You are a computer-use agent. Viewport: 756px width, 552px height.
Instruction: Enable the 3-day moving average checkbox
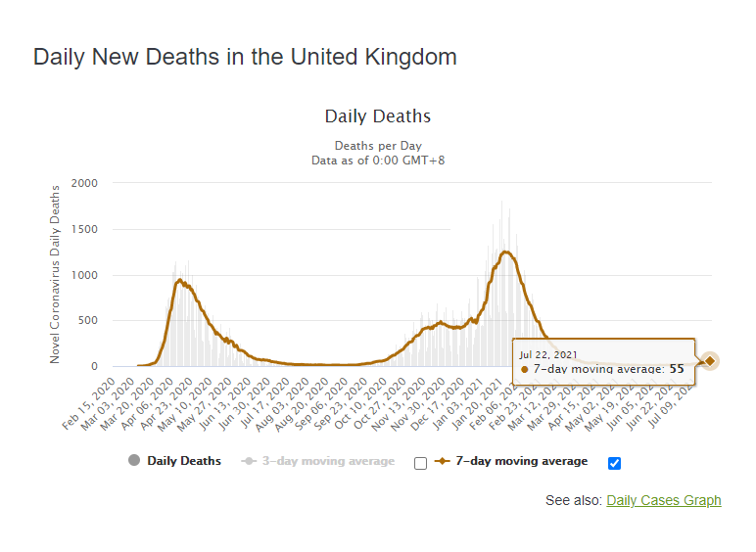pyautogui.click(x=421, y=463)
